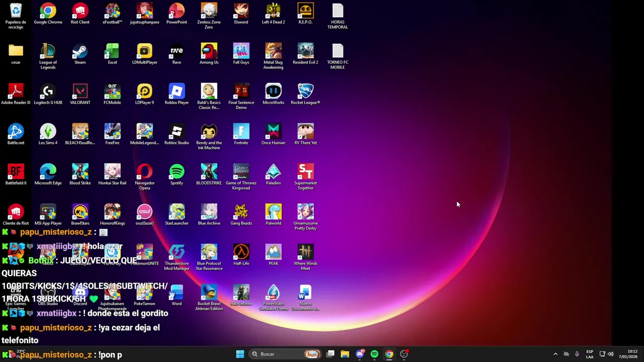Switch to Spotify in the taskbar
The image size is (644, 362).
pos(374,354)
